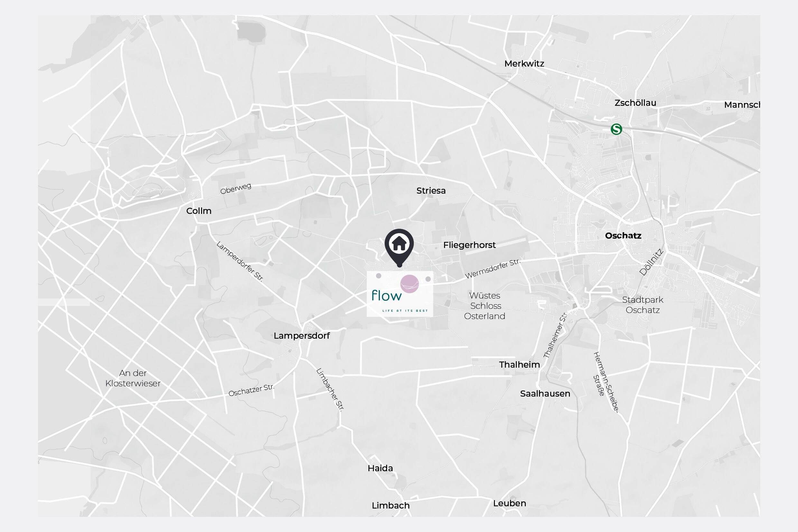Image resolution: width=798 pixels, height=532 pixels.
Task: Click the Wüstes Schloss Osterland label
Action: [485, 306]
